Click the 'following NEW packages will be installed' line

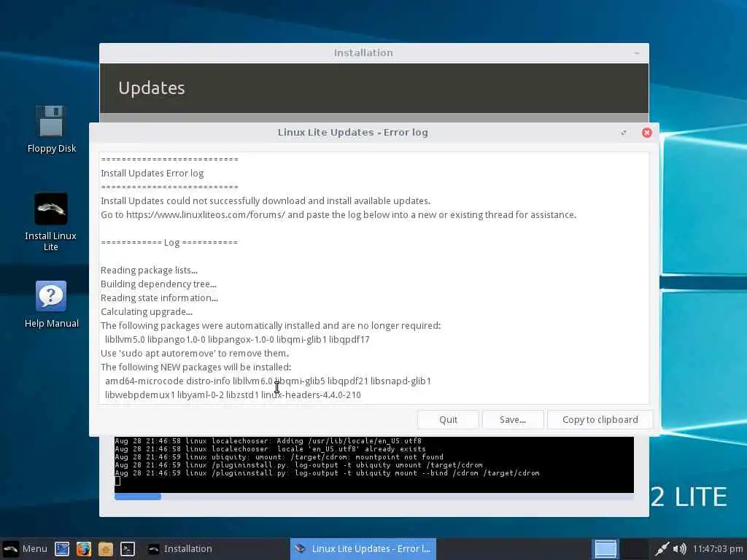196,367
